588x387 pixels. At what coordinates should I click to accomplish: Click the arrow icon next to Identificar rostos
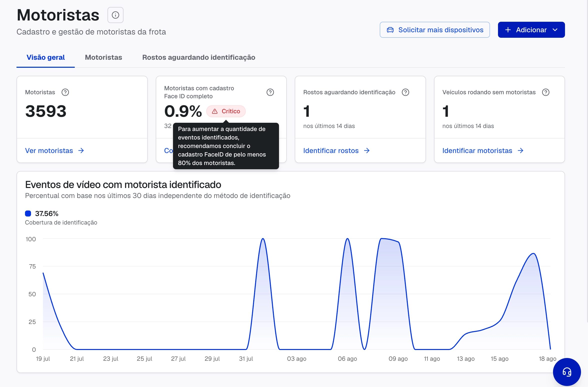tap(367, 150)
